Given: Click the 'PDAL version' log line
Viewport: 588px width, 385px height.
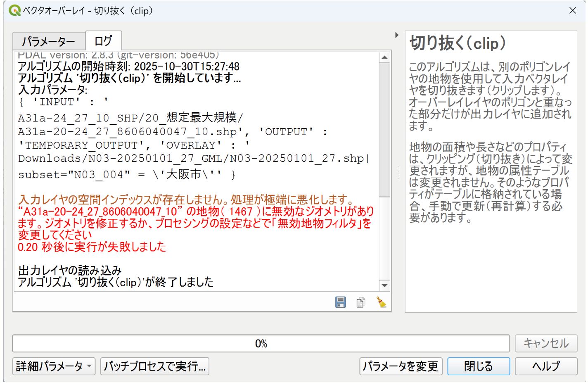Looking at the screenshot, I should [x=119, y=55].
